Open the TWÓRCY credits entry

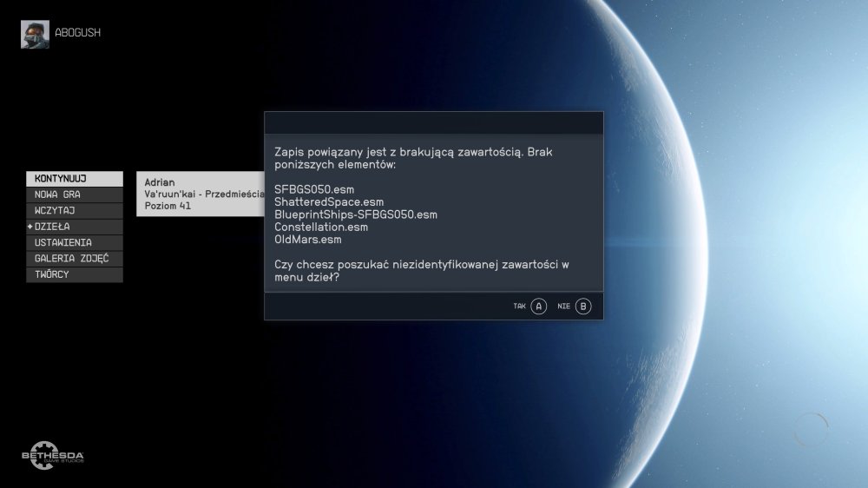point(74,274)
